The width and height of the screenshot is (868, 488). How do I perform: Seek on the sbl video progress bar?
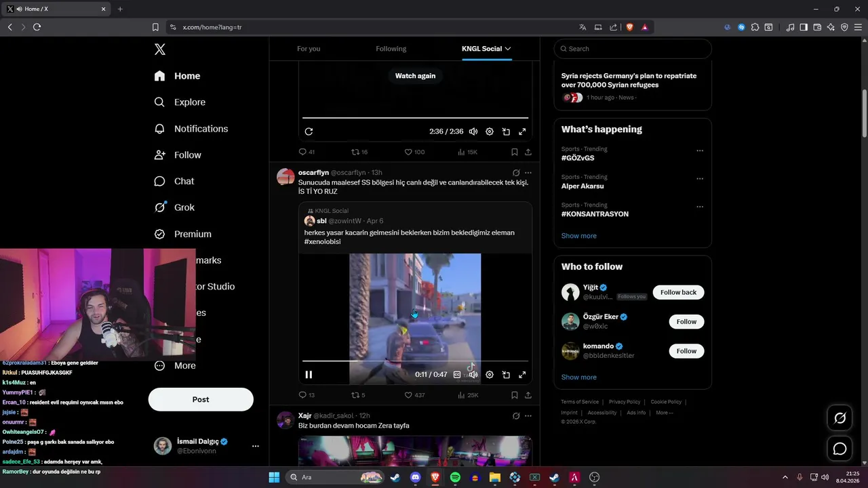click(415, 361)
